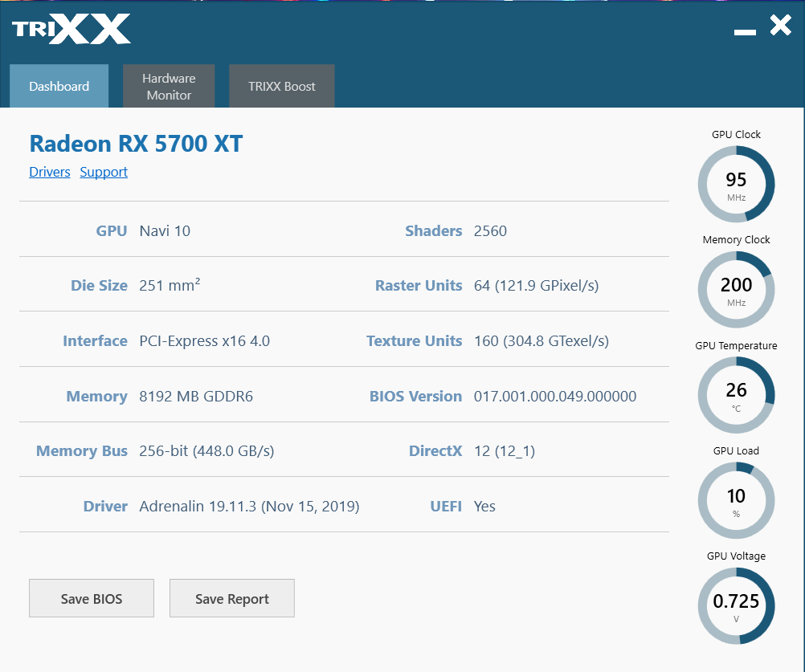
Task: Click the Memory Bus label
Action: (82, 451)
